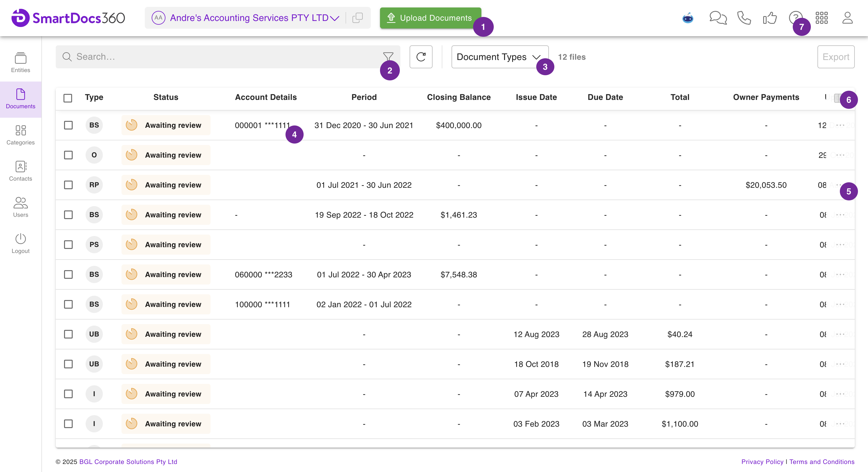Check the box for the RP document row

click(68, 185)
